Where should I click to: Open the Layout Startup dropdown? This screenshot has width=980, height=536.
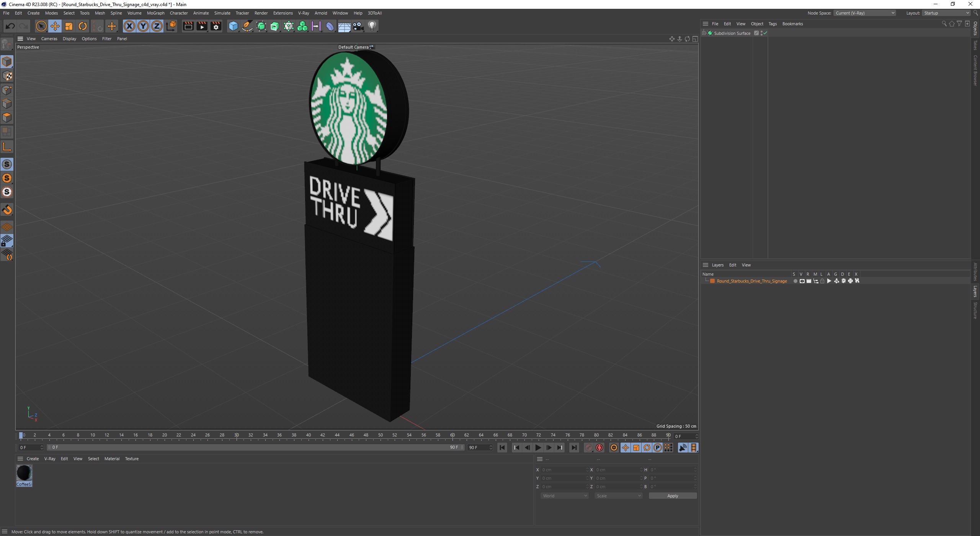(946, 13)
